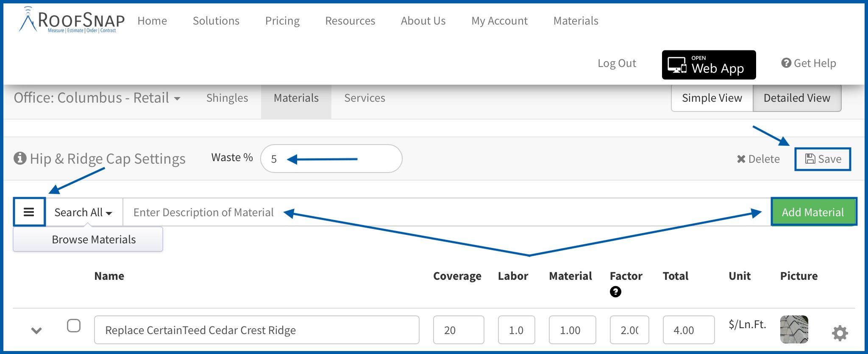Click the green Add Material button
Image resolution: width=868 pixels, height=354 pixels.
813,212
